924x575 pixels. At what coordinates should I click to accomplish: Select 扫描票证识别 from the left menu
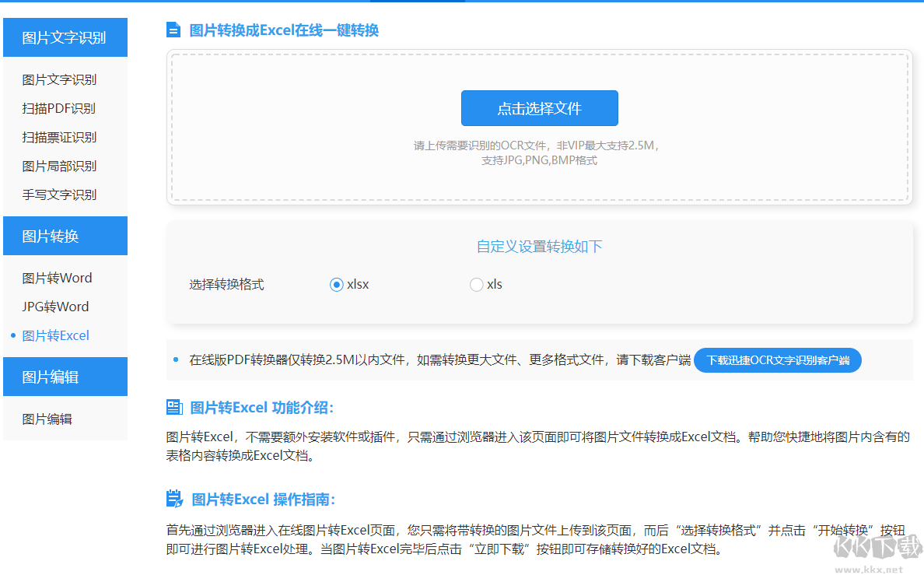point(58,137)
